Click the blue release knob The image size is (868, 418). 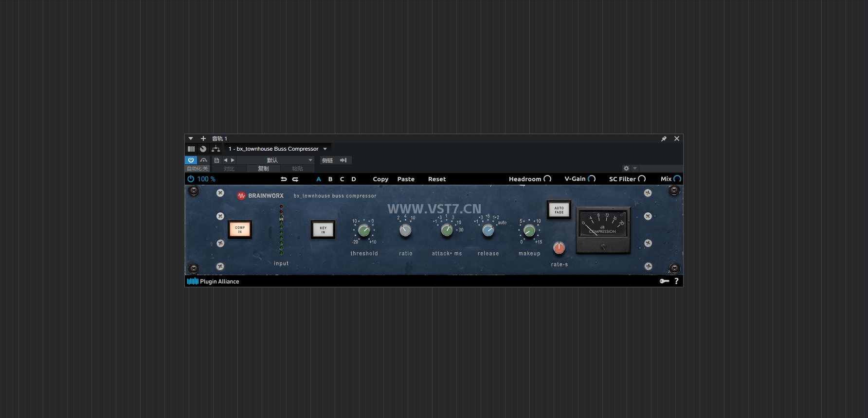tap(488, 230)
